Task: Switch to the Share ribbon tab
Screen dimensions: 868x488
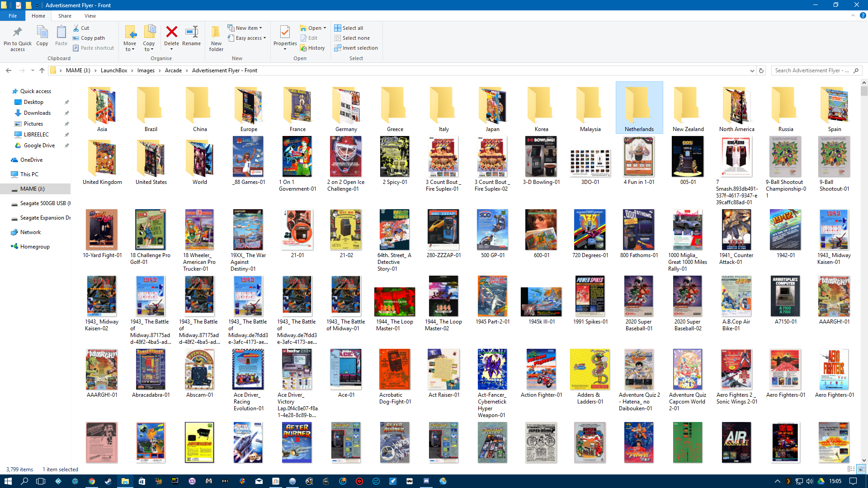Action: (65, 16)
